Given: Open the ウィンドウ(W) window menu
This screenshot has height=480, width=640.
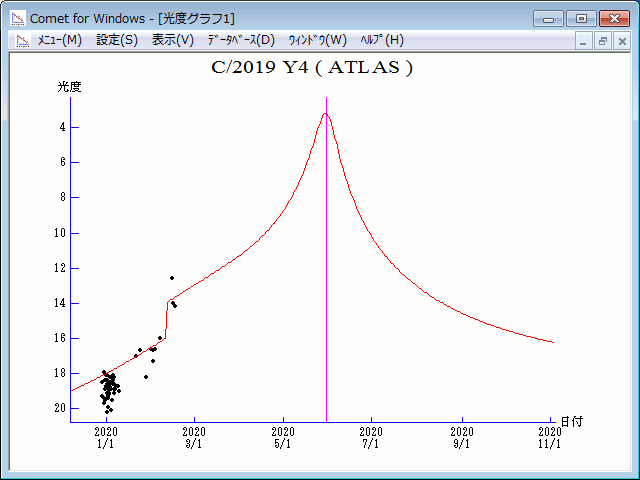Looking at the screenshot, I should (x=318, y=40).
